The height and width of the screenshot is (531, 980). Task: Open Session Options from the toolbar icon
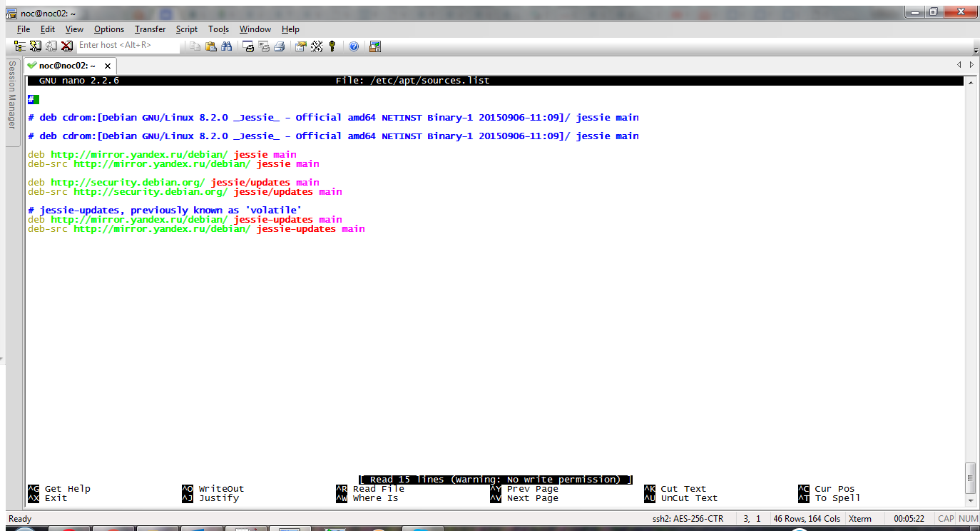coord(300,46)
